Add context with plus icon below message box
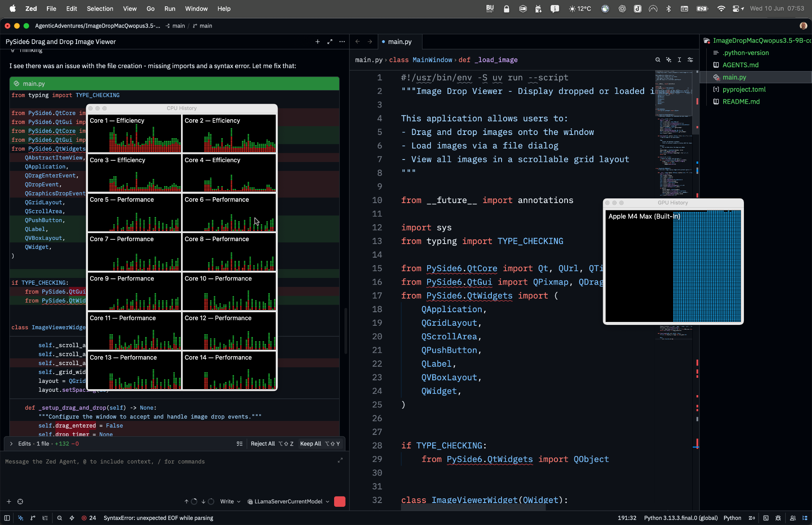This screenshot has width=812, height=525. coord(9,502)
